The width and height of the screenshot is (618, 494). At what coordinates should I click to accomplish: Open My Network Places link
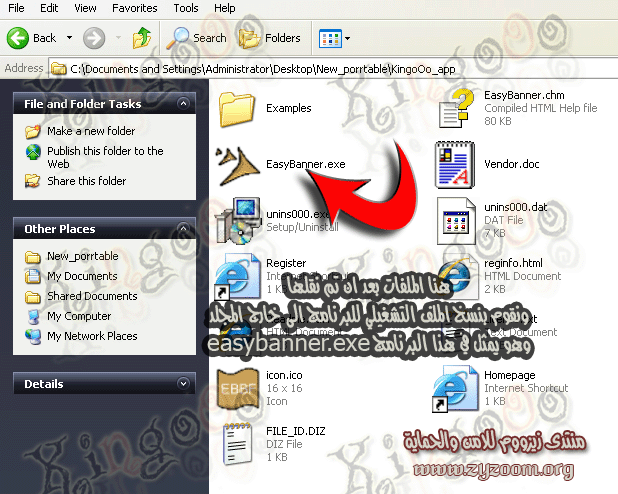tap(92, 336)
